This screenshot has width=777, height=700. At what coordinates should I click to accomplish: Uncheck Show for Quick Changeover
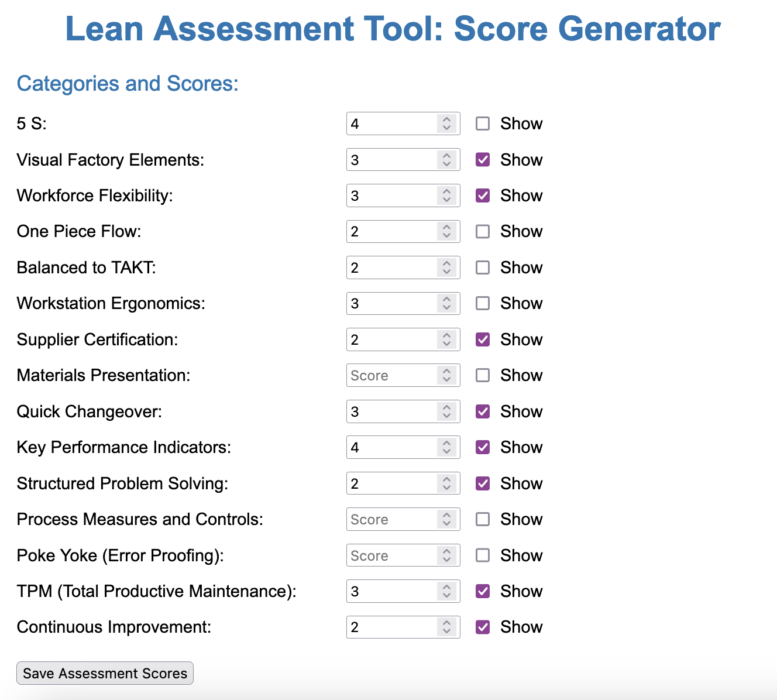click(482, 411)
